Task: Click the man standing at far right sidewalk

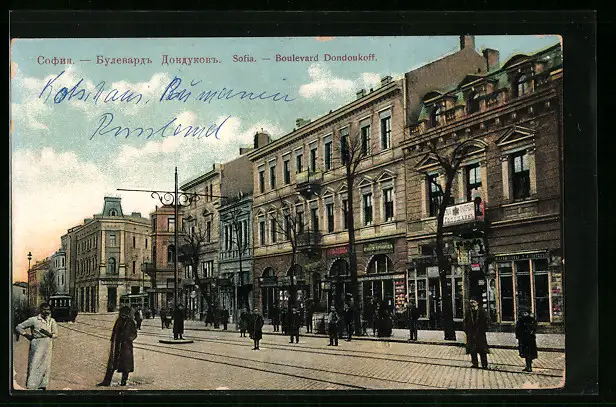Action: point(477,333)
